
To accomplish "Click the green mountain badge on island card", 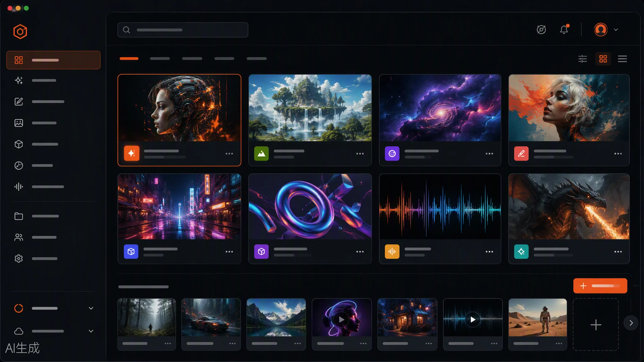I will coord(261,153).
